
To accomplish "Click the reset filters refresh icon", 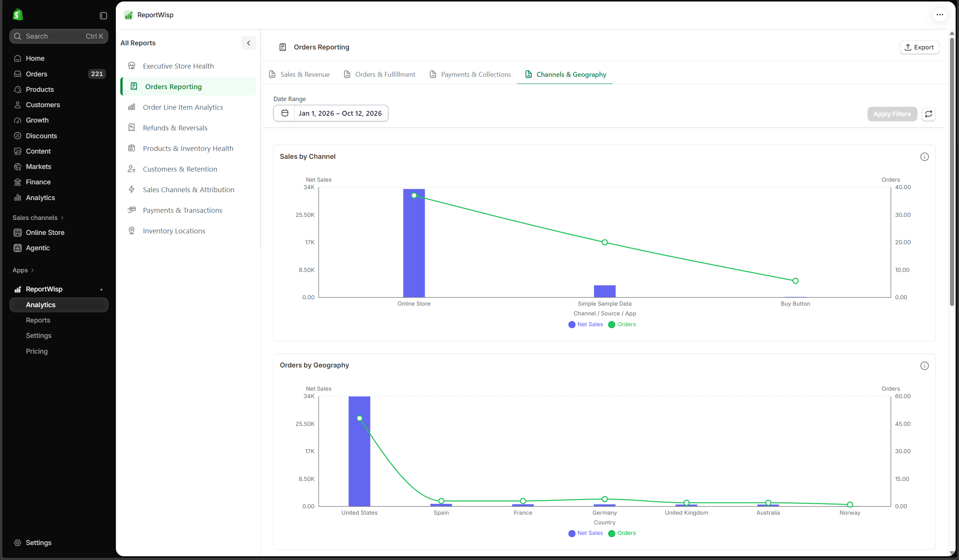I will tap(929, 113).
